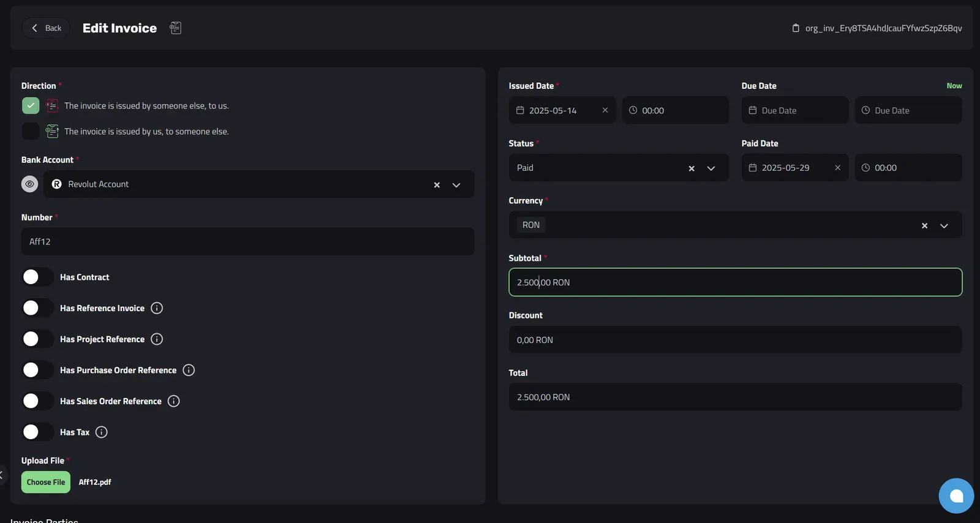
Task: Toggle the Has Contract switch
Action: click(x=37, y=277)
